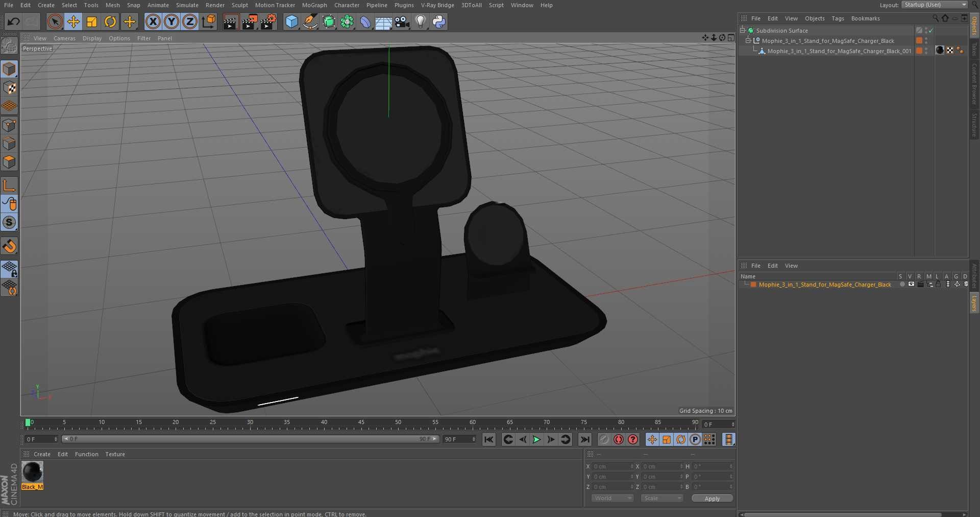Toggle layer visibility eye icon

[911, 285]
